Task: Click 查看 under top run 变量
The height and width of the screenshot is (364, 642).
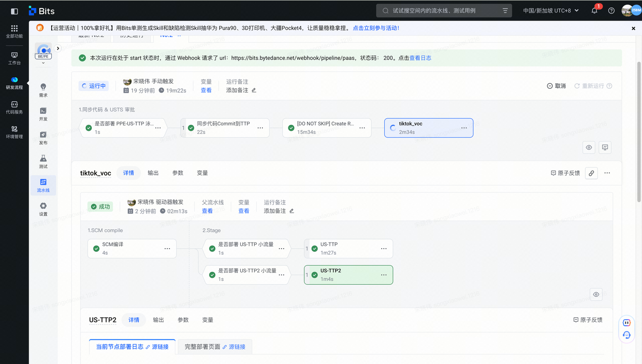Action: click(x=206, y=90)
